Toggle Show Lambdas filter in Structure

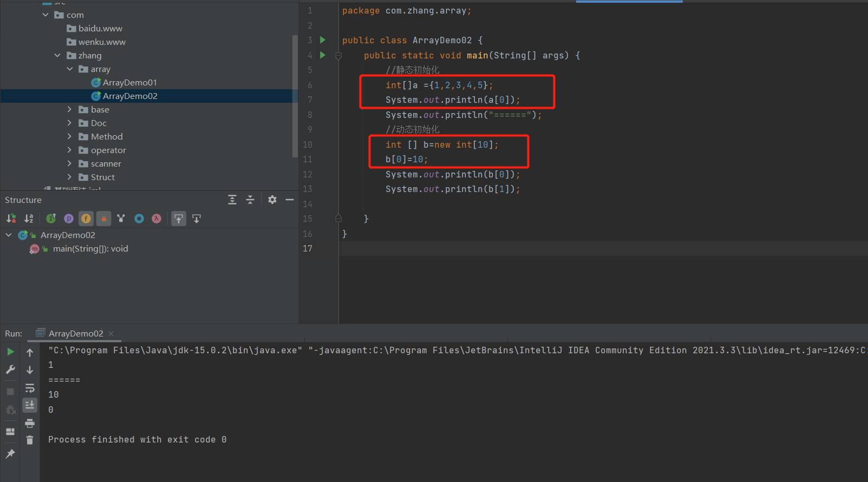[x=156, y=219]
